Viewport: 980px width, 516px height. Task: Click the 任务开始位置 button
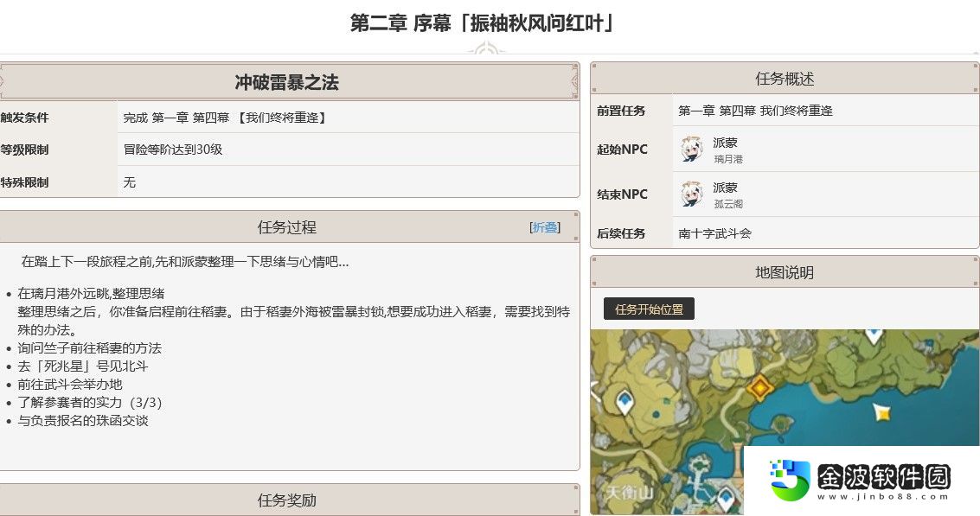(649, 309)
